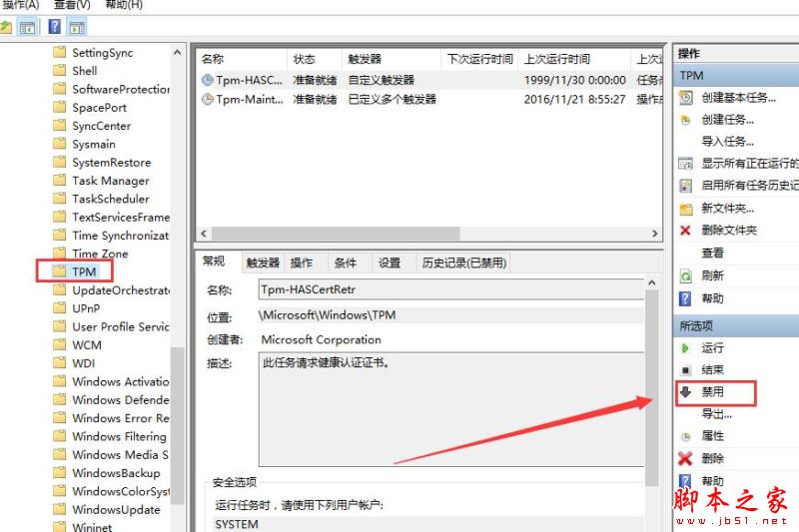This screenshot has width=799, height=532.
Task: Click the 结束 stop icon
Action: (686, 370)
